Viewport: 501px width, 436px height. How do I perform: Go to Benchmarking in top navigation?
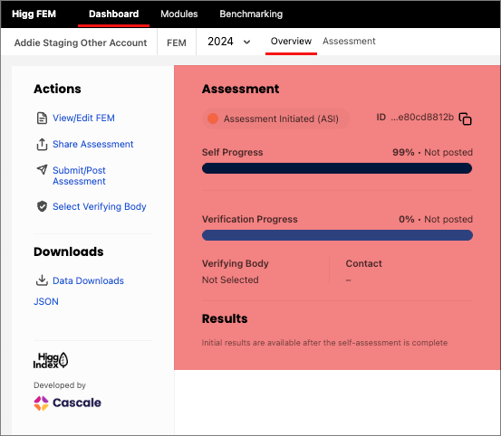click(251, 14)
